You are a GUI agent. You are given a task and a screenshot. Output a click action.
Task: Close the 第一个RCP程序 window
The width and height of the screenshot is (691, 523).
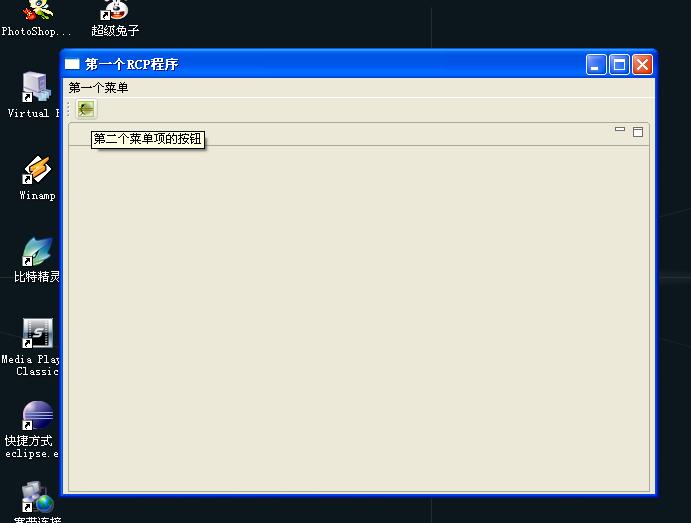click(642, 65)
